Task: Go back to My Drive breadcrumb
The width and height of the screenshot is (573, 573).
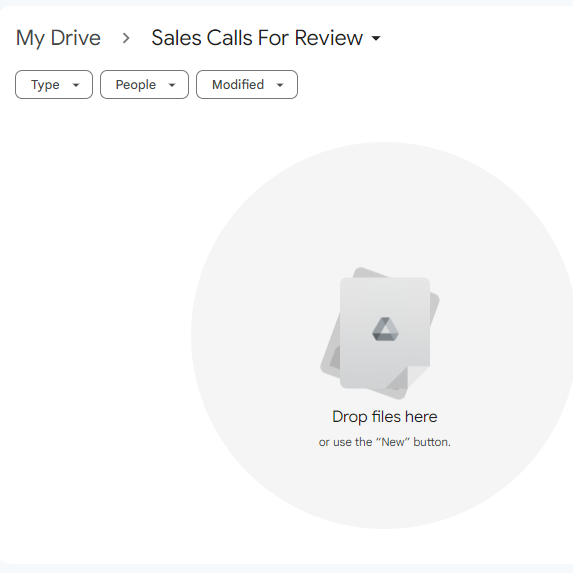Action: (58, 38)
